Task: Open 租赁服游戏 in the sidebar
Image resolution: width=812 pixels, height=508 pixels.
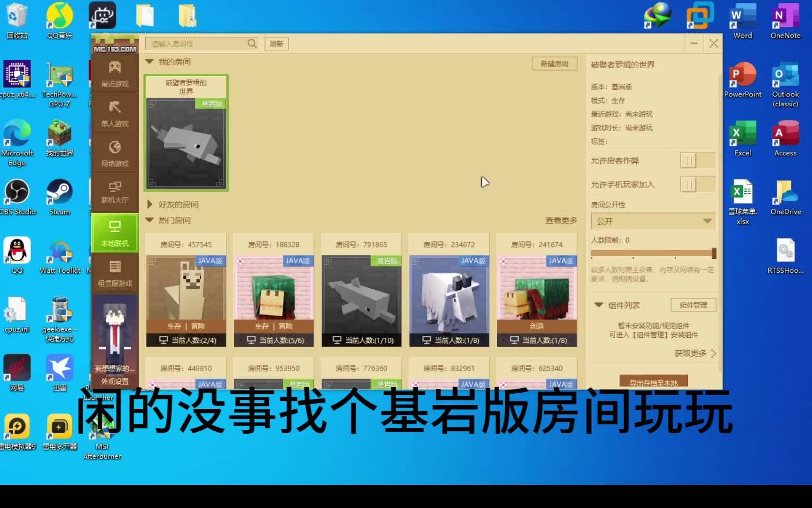Action: 115,273
